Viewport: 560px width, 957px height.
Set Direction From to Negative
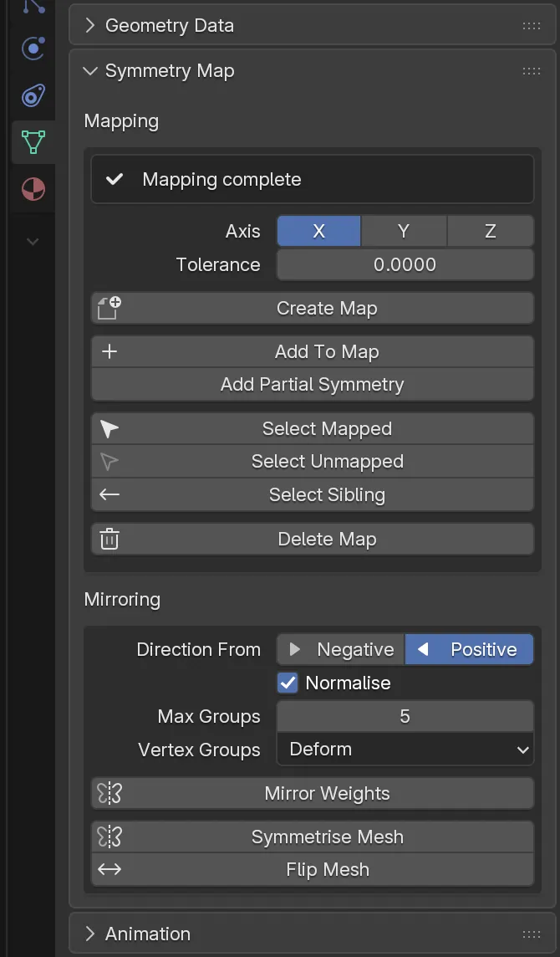[341, 649]
